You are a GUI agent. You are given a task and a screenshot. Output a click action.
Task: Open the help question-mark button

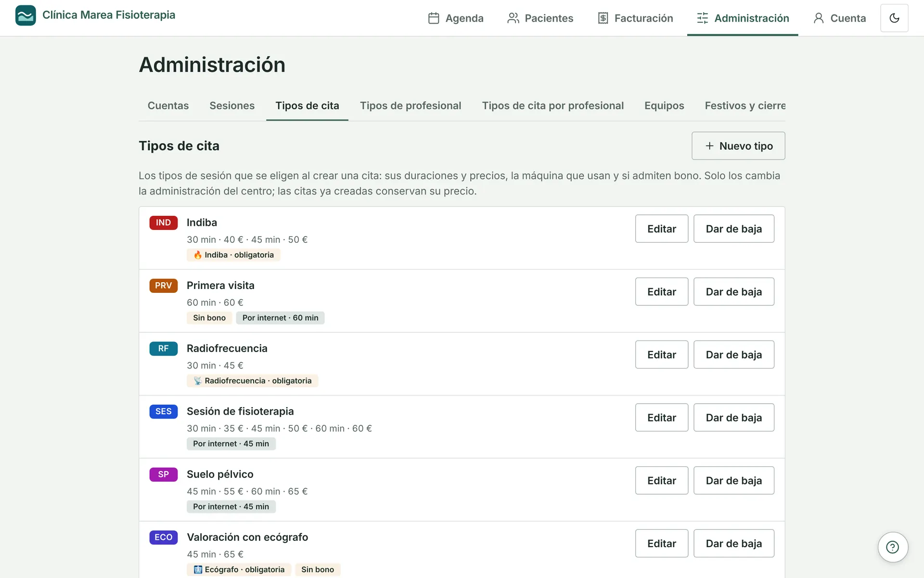[893, 547]
